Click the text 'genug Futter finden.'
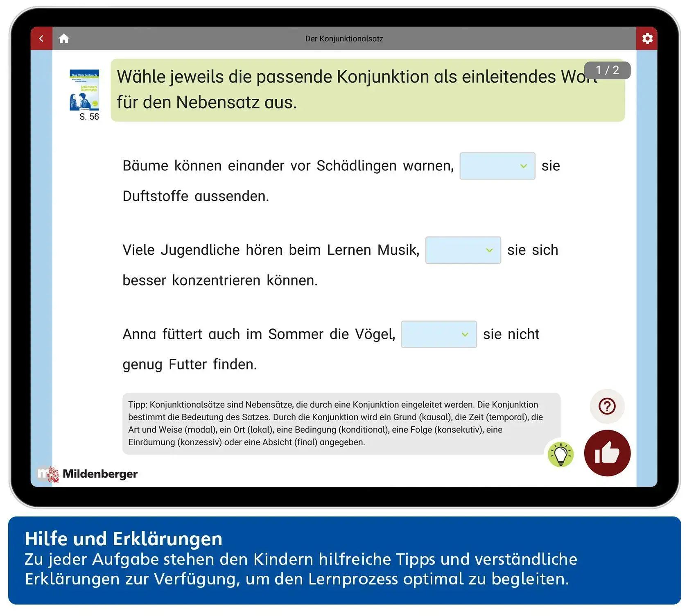The image size is (687, 616). pos(190,365)
